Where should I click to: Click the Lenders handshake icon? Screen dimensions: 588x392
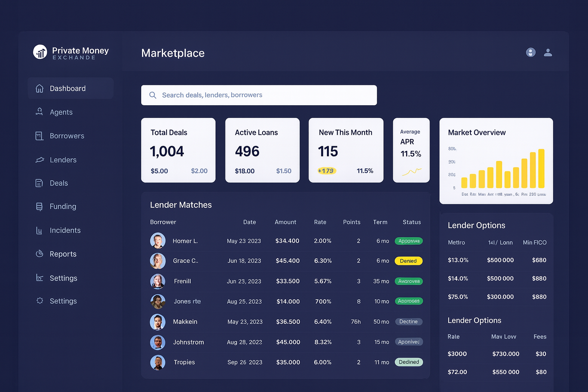click(39, 160)
